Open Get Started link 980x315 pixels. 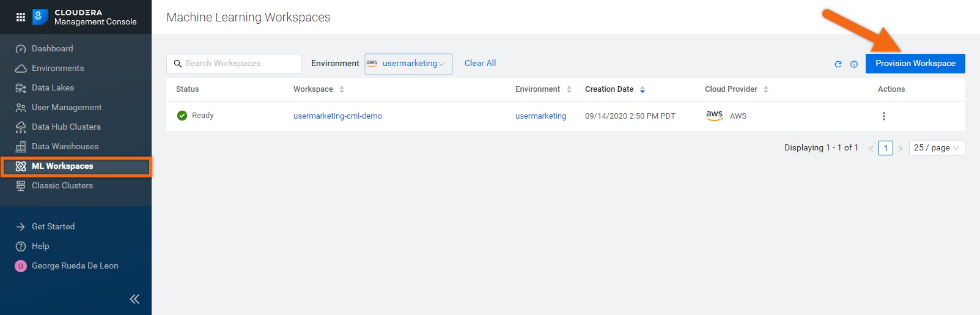click(53, 226)
